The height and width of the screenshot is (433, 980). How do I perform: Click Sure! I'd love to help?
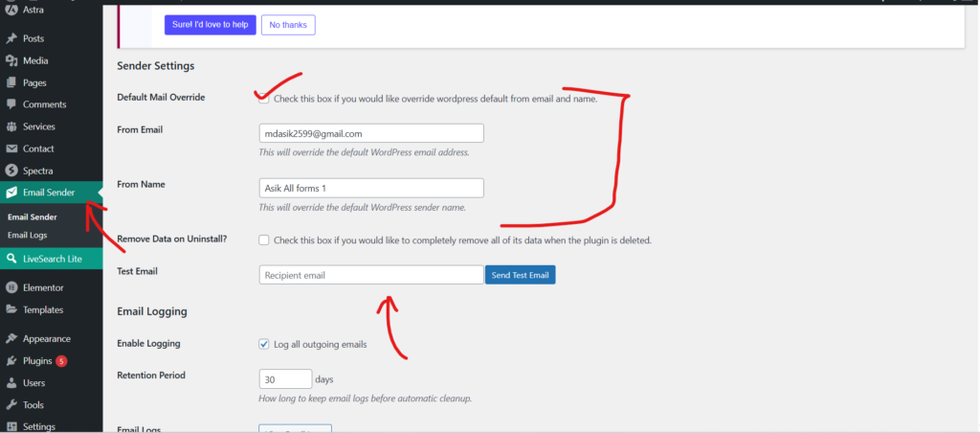(210, 25)
